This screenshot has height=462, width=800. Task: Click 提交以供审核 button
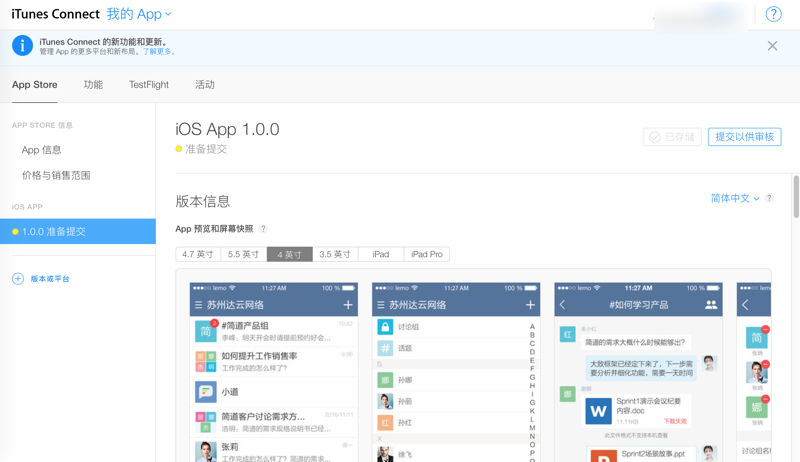pyautogui.click(x=744, y=137)
